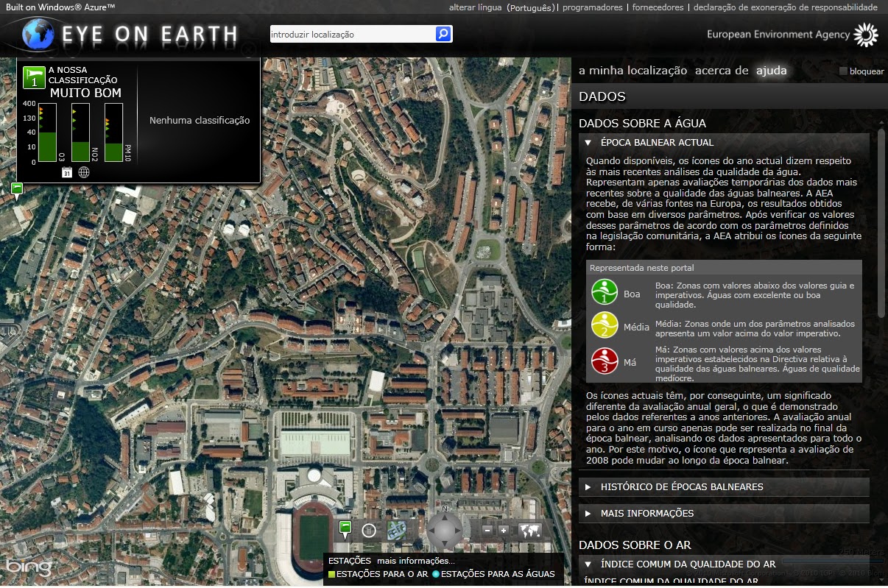
Task: Open the 'mais informações...' link for stations
Action: tap(415, 561)
